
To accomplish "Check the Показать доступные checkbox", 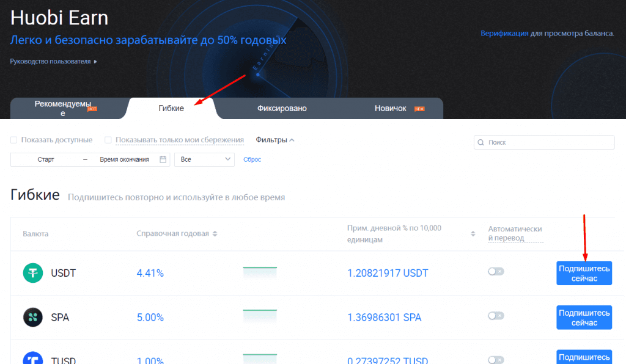I will 13,140.
